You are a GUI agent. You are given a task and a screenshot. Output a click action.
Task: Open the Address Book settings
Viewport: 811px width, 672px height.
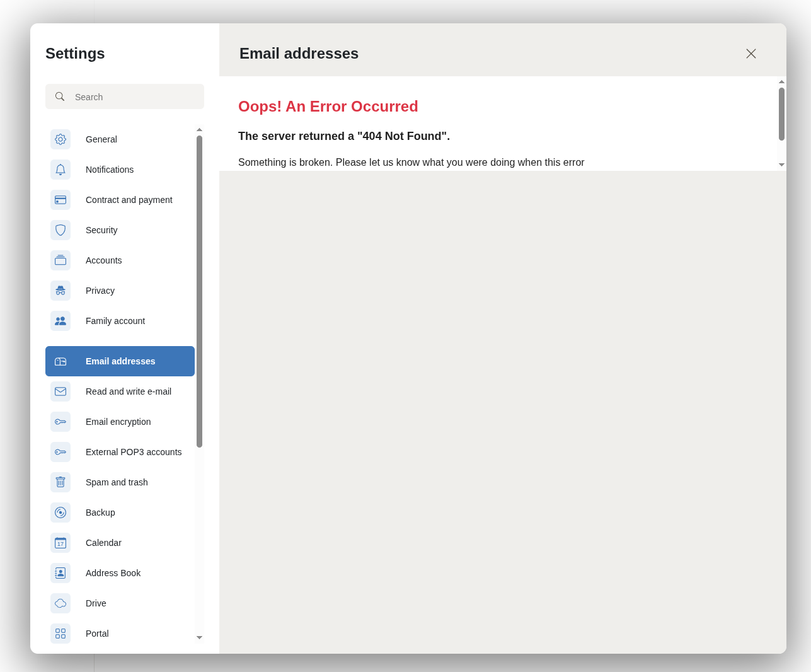[113, 573]
